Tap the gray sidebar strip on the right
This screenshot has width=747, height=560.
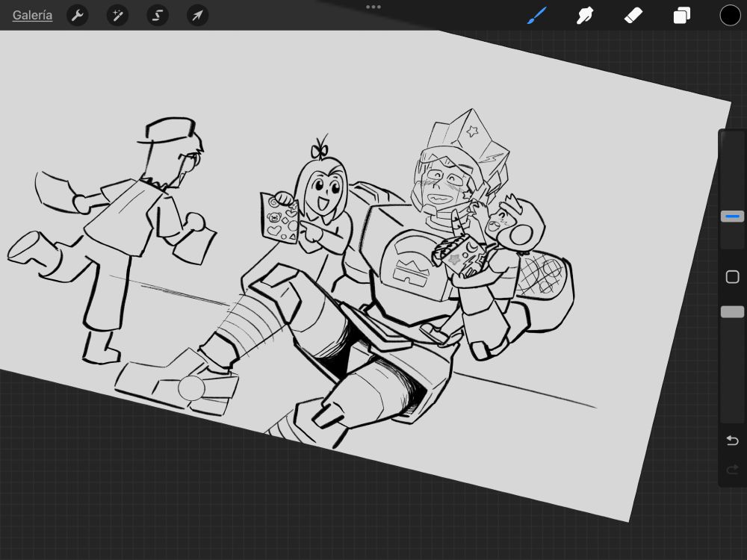tap(732, 373)
